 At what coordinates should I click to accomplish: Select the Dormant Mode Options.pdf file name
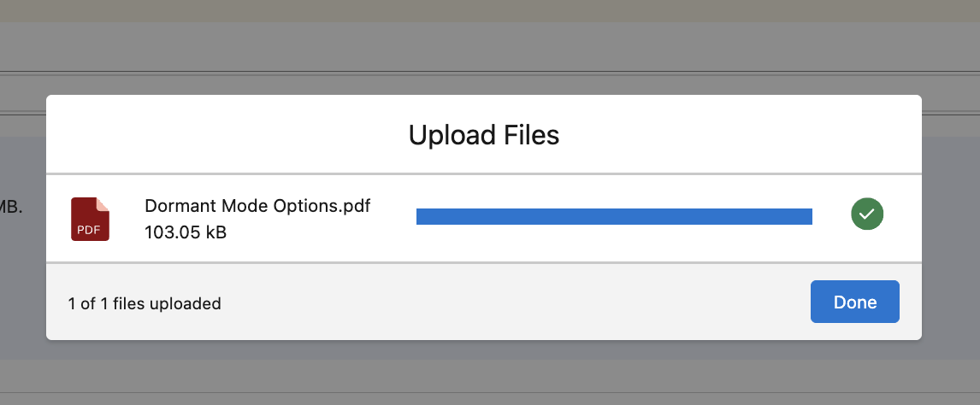257,206
